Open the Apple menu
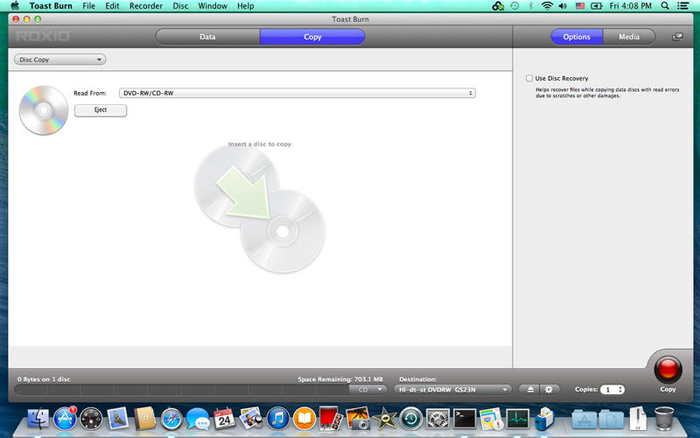The image size is (700, 438). click(14, 6)
